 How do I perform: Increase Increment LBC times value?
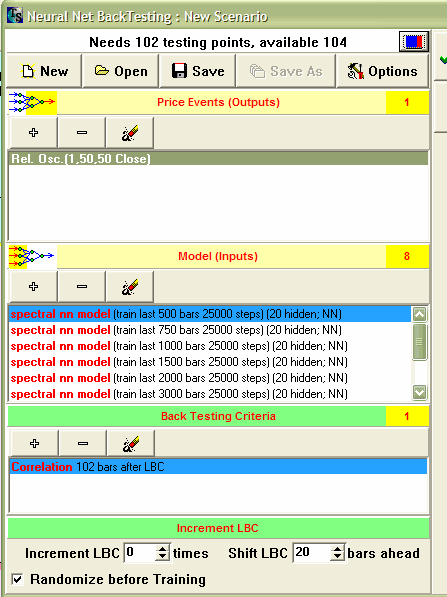[x=163, y=549]
